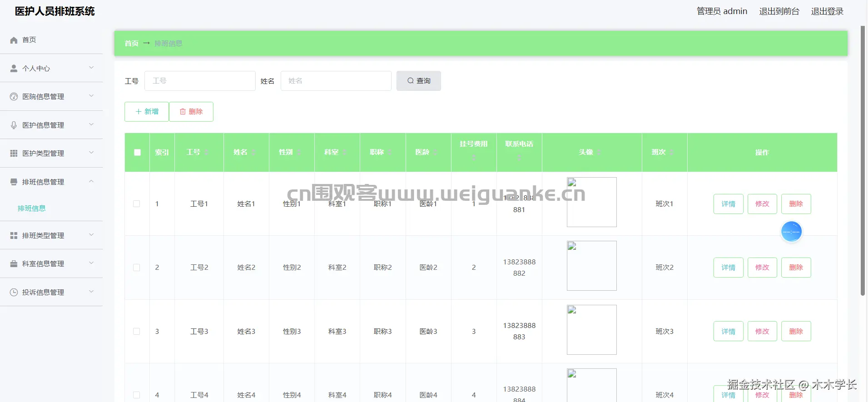Select 排班信息 submenu item
This screenshot has height=402, width=868.
click(x=31, y=208)
